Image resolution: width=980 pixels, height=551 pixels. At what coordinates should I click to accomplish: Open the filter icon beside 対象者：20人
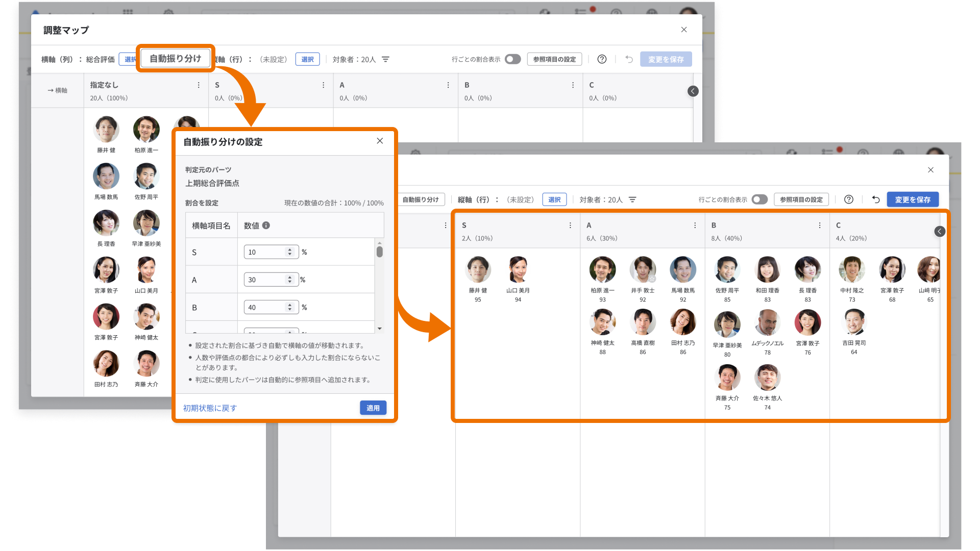[x=385, y=59]
